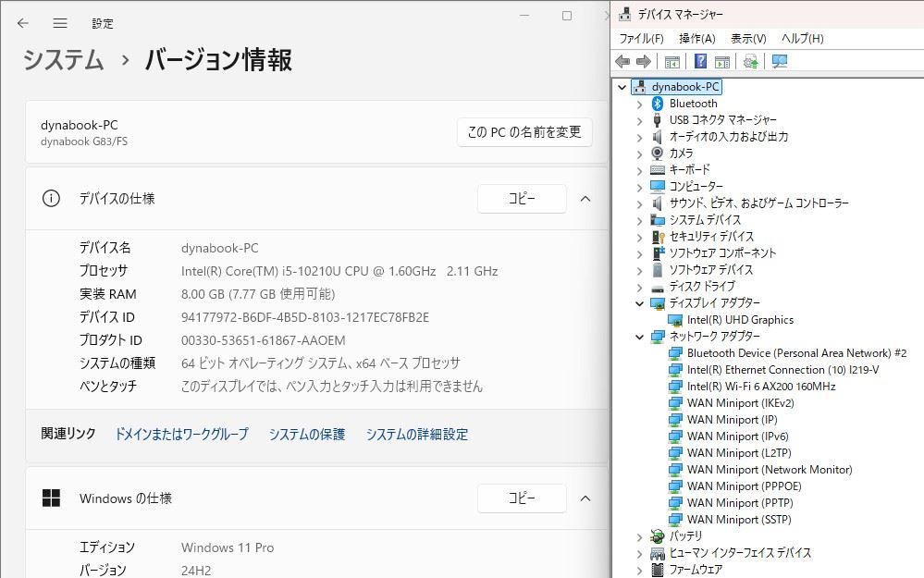This screenshot has width=924, height=578.
Task: Collapse the ネットワーク アダプター category
Action: coord(640,337)
